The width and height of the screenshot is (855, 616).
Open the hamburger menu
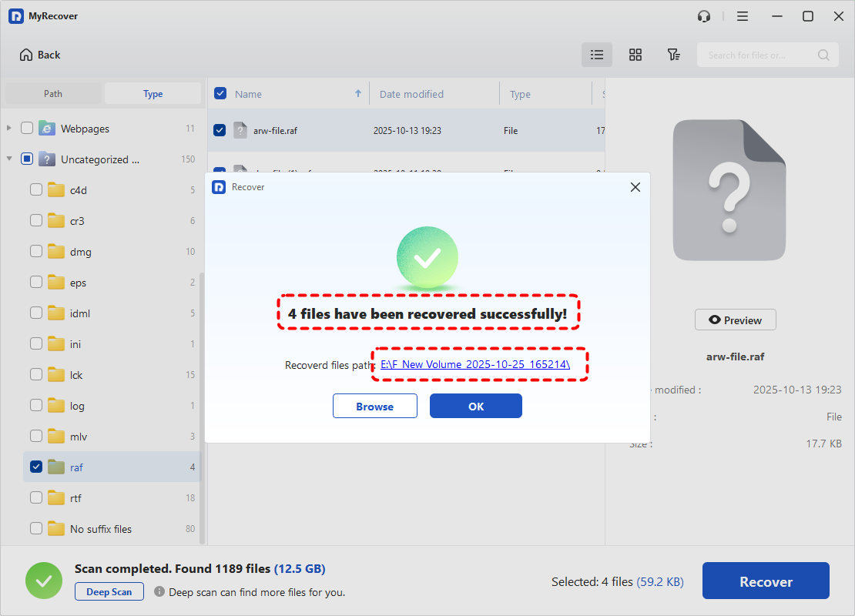pos(743,16)
